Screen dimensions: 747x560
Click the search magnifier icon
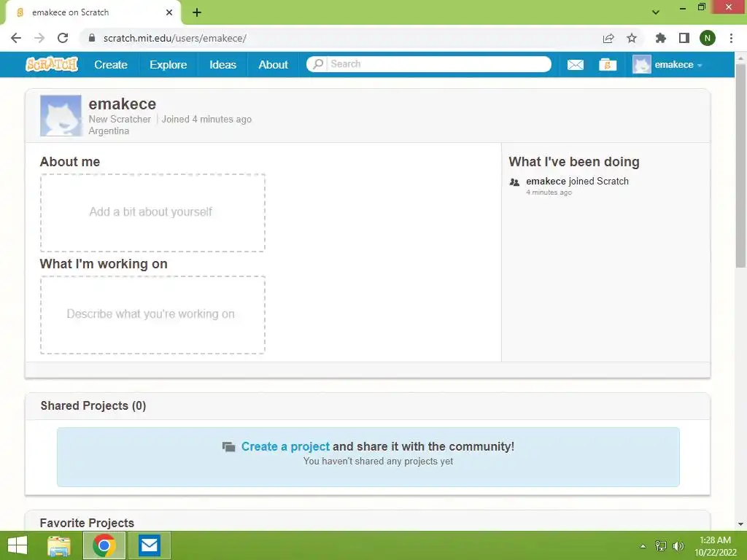pyautogui.click(x=318, y=64)
